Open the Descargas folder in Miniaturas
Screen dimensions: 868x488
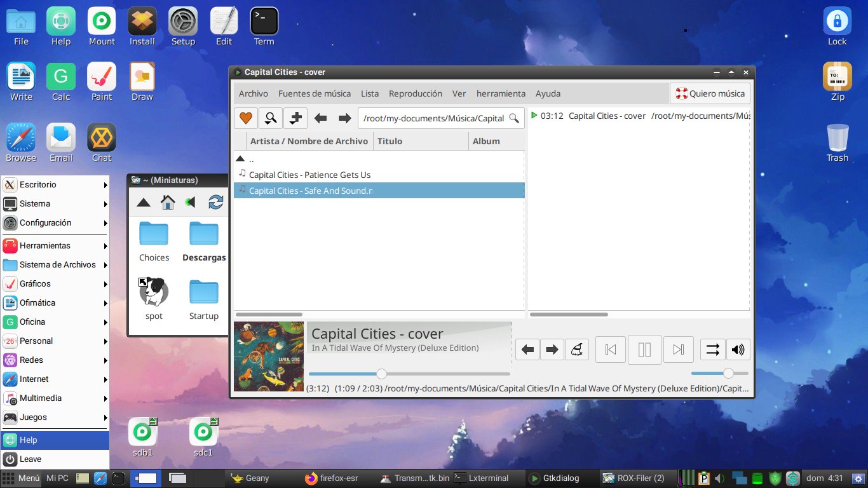(204, 241)
